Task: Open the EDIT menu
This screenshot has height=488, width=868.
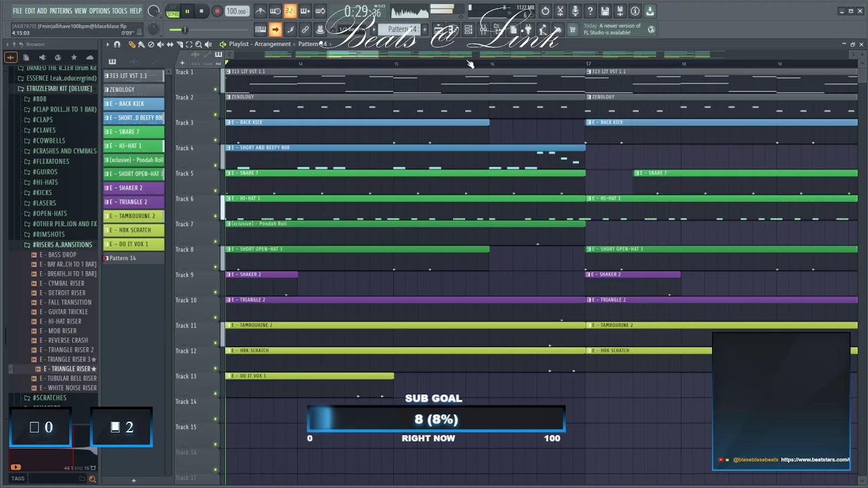Action: 30,11
